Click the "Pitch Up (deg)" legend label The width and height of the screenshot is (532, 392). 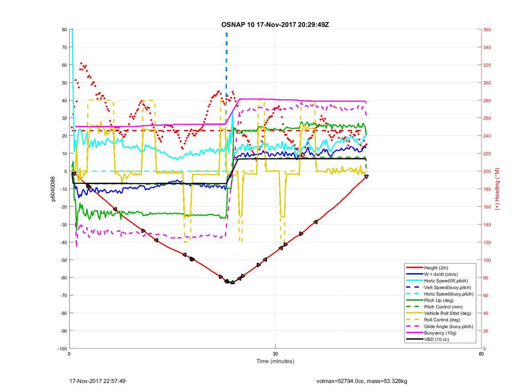coord(439,300)
